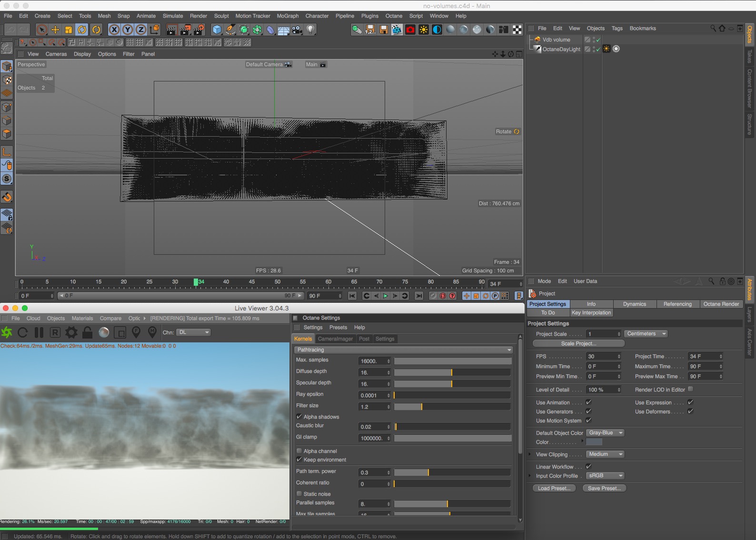Screen dimensions: 756x540
Task: Click the Filter size slider
Action: (452, 407)
